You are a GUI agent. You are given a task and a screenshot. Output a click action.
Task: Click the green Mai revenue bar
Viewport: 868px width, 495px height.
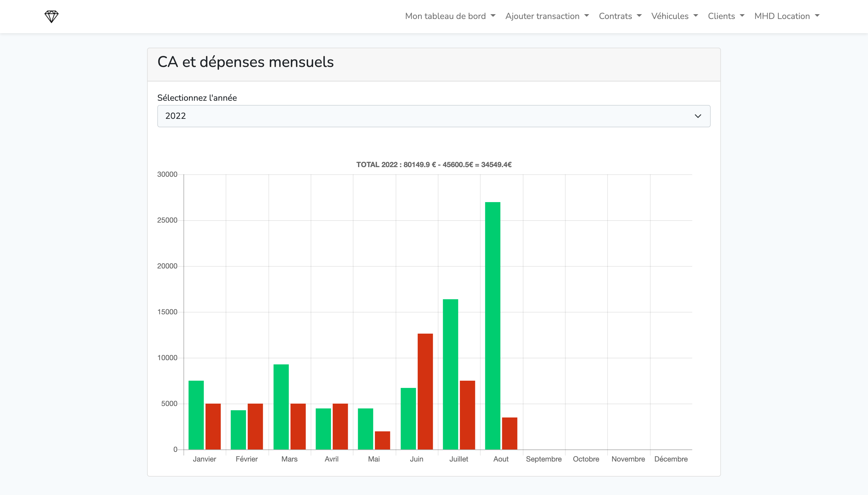[365, 429]
